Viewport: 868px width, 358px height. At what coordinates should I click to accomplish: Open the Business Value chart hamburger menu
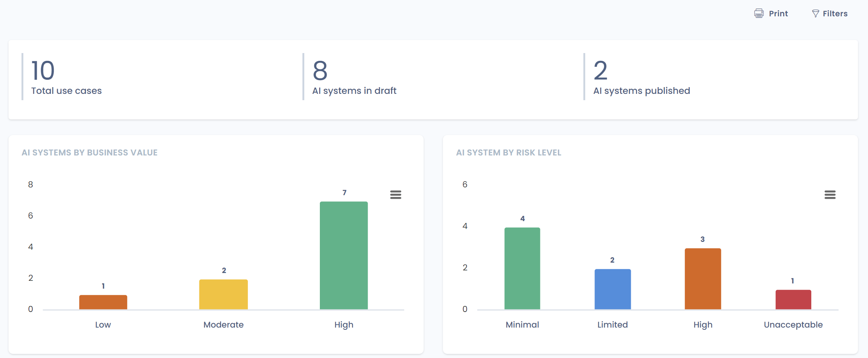395,195
